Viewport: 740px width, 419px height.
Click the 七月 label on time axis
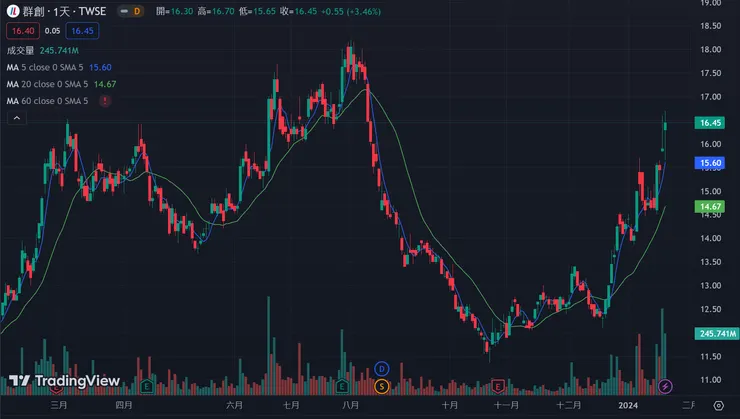pos(291,405)
